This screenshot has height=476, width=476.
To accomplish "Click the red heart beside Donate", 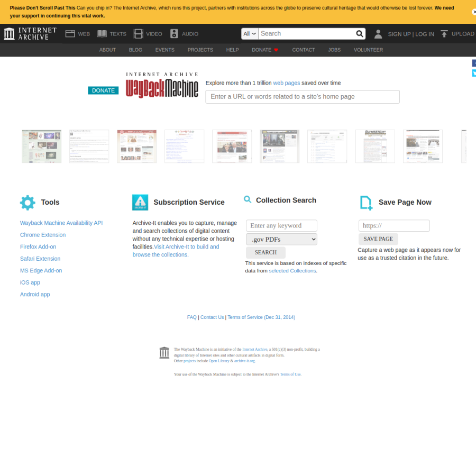I will pyautogui.click(x=276, y=50).
